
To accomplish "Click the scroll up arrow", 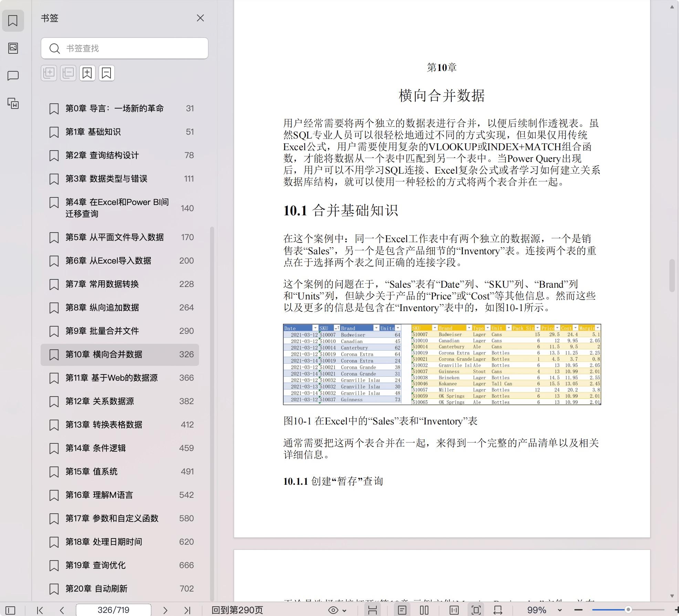I will (x=672, y=7).
